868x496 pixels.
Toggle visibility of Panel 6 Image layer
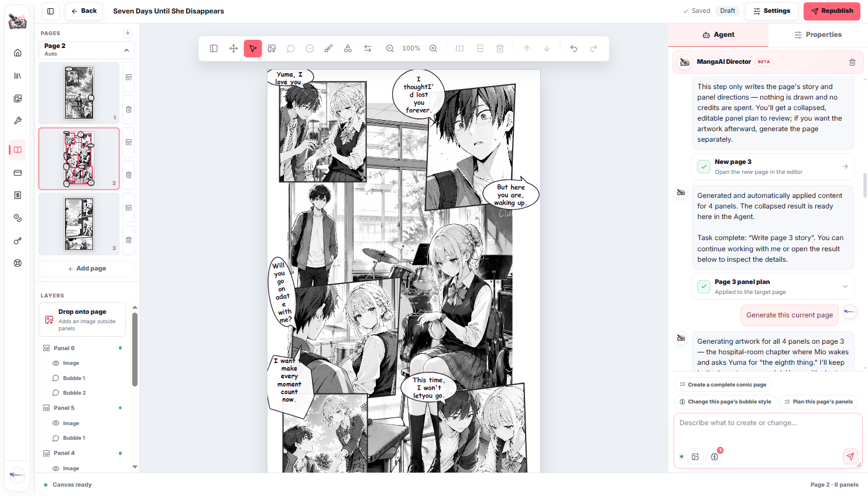point(56,363)
